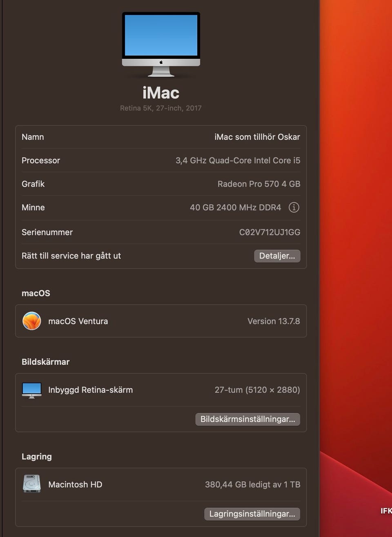The width and height of the screenshot is (392, 537).
Task: Click 380,44 GB ledigt av 1 TB
Action: (x=253, y=485)
